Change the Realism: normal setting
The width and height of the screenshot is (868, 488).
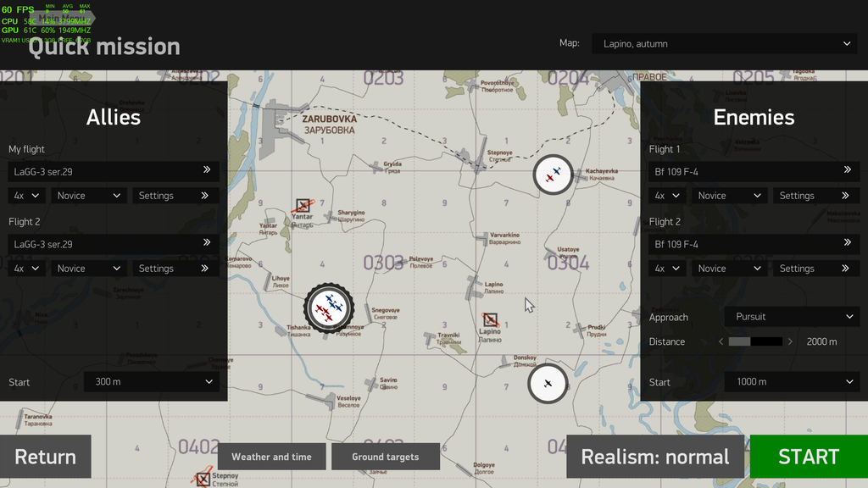click(655, 457)
